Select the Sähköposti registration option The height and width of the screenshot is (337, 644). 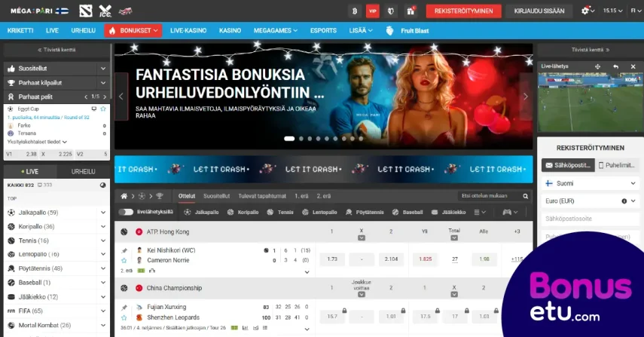[568, 165]
